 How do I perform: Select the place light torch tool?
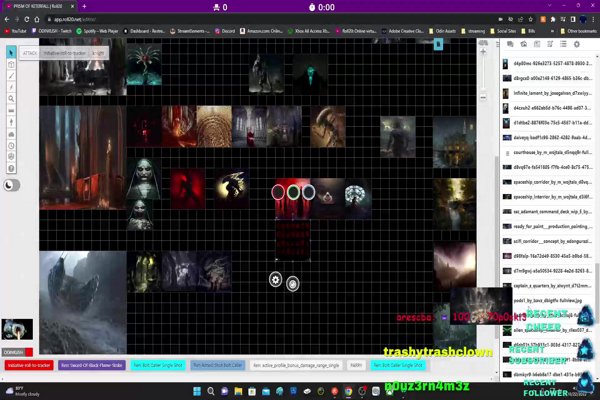(11, 122)
